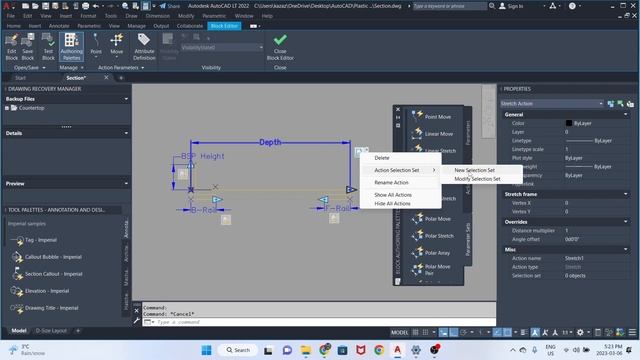
Task: Click Drawing Title - Imperial tool
Action: [x=44, y=308]
